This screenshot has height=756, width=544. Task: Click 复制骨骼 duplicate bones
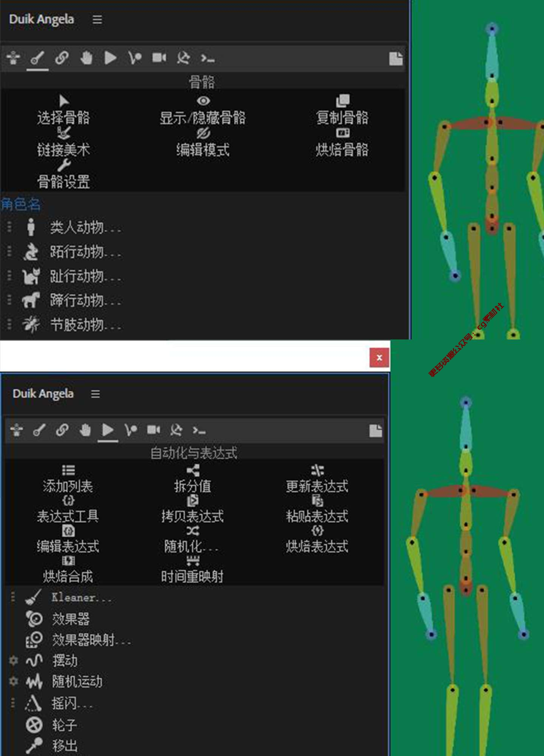[x=342, y=110]
